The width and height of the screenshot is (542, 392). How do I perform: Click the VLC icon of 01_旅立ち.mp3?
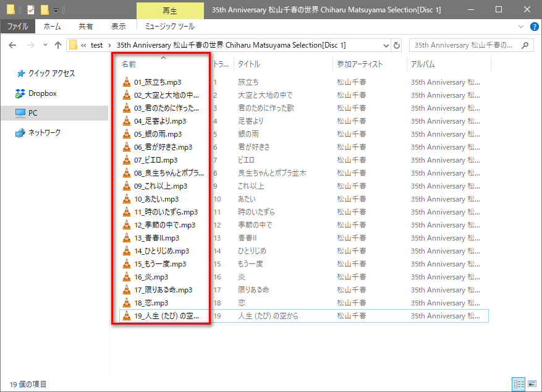coord(127,82)
